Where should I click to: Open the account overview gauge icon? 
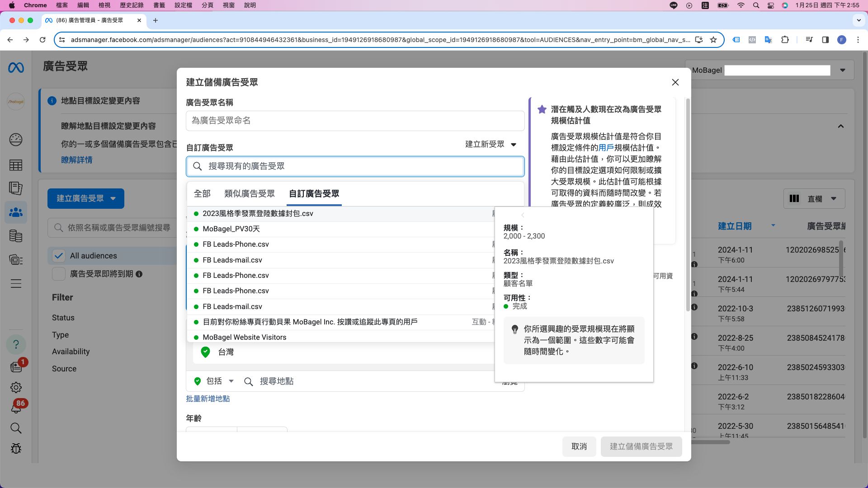[16, 140]
